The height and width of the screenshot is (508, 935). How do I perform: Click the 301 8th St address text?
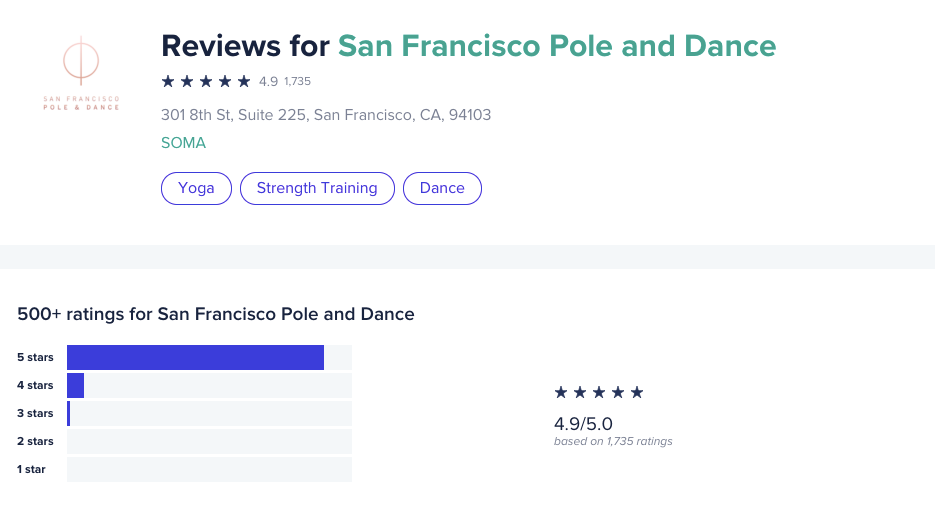(x=326, y=115)
